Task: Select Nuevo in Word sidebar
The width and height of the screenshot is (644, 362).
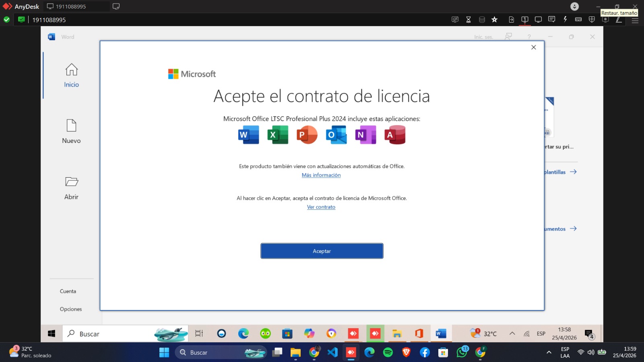Action: click(x=71, y=132)
